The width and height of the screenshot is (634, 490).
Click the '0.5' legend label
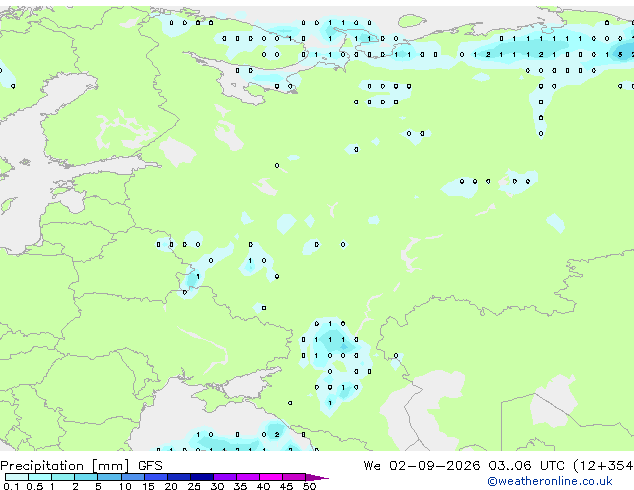pos(35,486)
